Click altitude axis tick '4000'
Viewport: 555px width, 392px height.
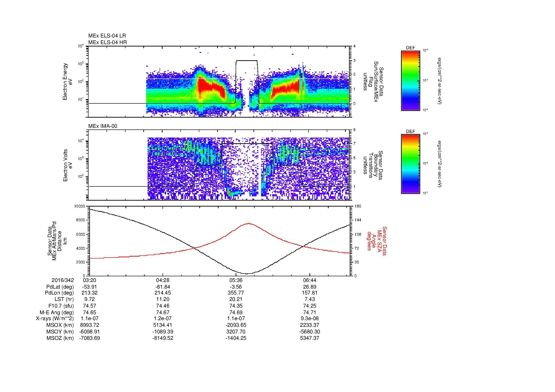(x=80, y=248)
